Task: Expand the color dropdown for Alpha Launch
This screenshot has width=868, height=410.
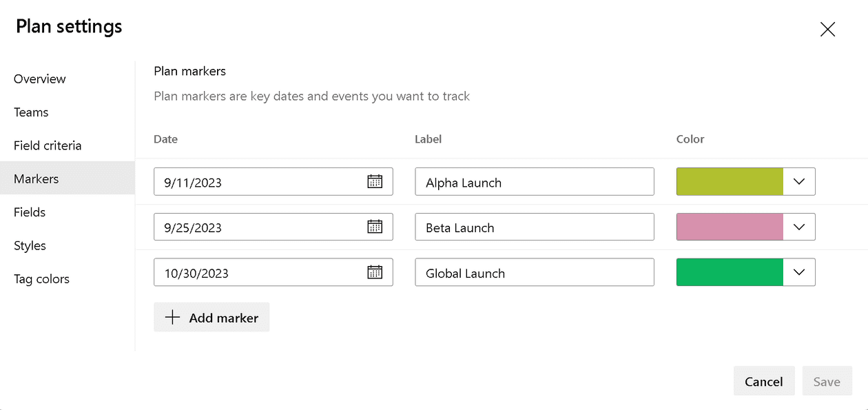Action: (799, 181)
